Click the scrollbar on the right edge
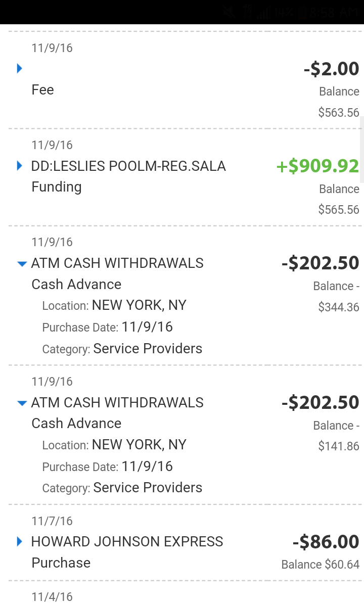This screenshot has height=606, width=364. (x=361, y=149)
